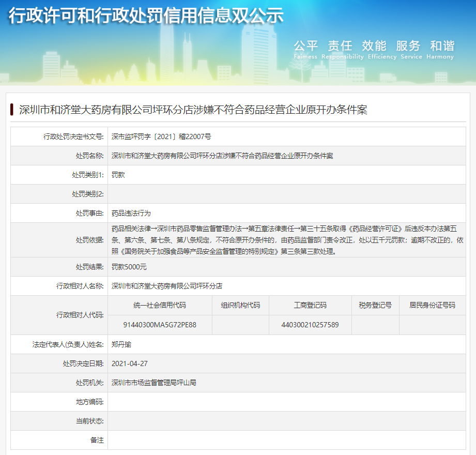Viewport: 476px width, 455px height.
Task: Click the 地方编码 label
Action: click(x=89, y=402)
